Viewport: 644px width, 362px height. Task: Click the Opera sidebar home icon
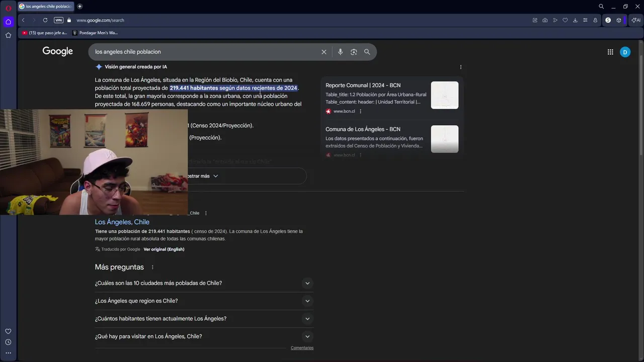(8, 22)
